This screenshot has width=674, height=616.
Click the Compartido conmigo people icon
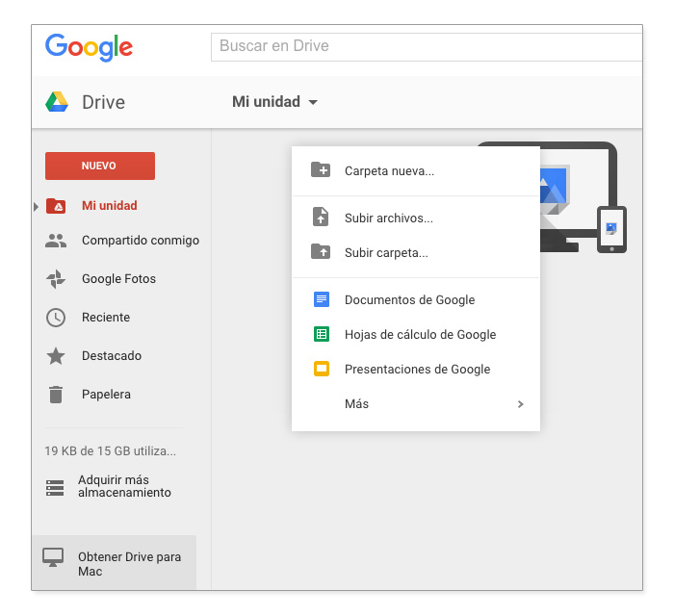(x=56, y=241)
